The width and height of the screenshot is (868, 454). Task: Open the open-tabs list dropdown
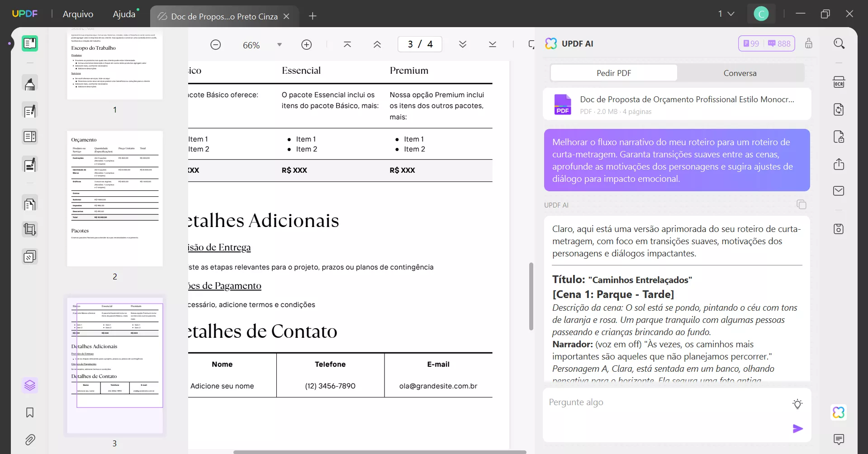pyautogui.click(x=726, y=14)
